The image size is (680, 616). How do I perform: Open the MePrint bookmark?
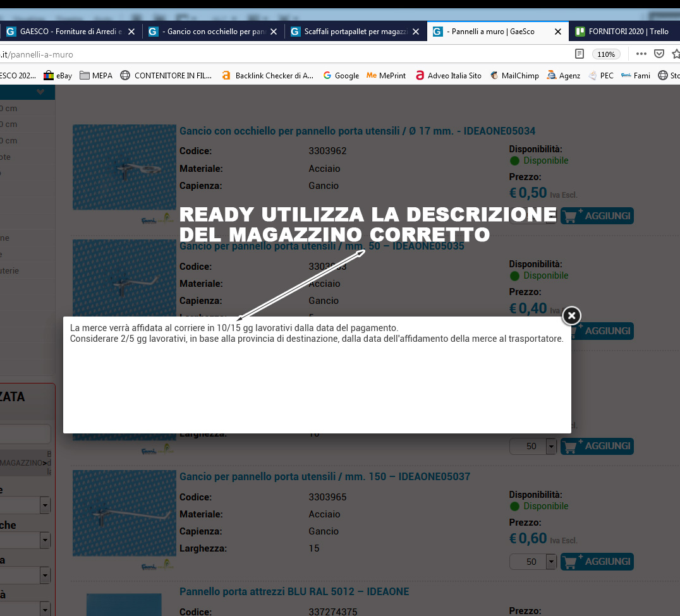pos(386,75)
